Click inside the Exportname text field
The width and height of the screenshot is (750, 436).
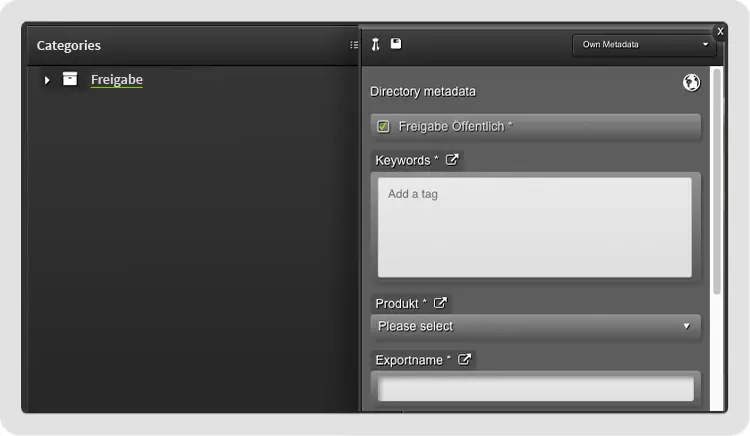[534, 388]
